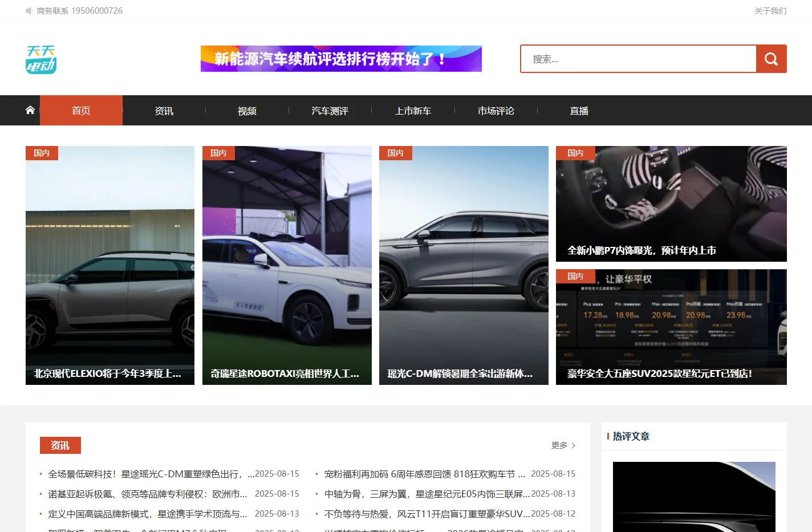Click the chevron arrow next to 更多
This screenshot has width=812, height=532.
point(573,445)
